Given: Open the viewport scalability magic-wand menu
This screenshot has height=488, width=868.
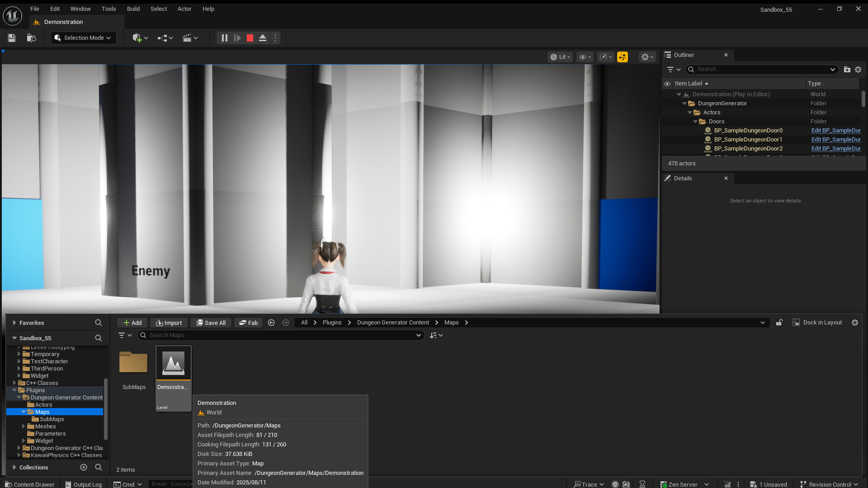Looking at the screenshot, I should [605, 57].
